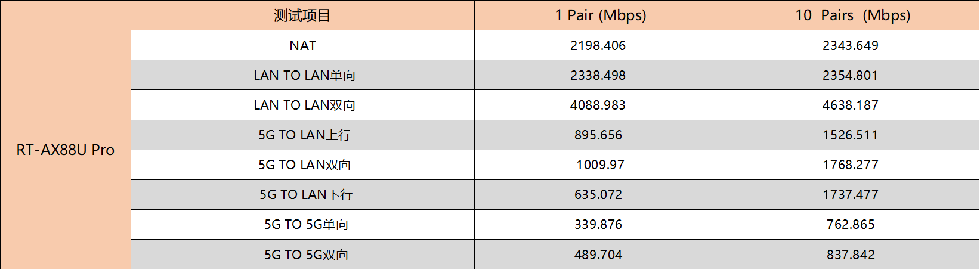Select the 10 Pairs (Mbps) column header
Screen dimensions: 980x270
pos(853,15)
